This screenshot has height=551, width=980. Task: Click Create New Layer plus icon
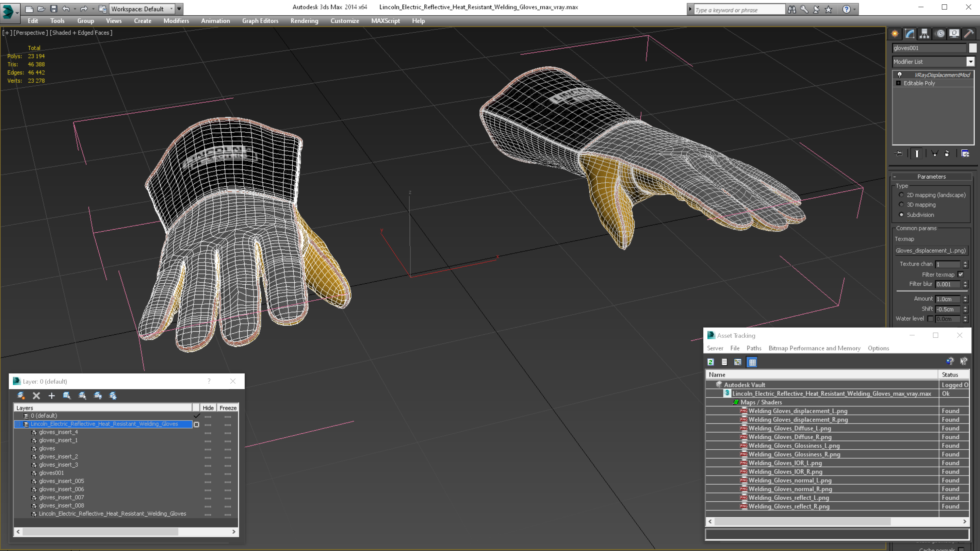[51, 396]
